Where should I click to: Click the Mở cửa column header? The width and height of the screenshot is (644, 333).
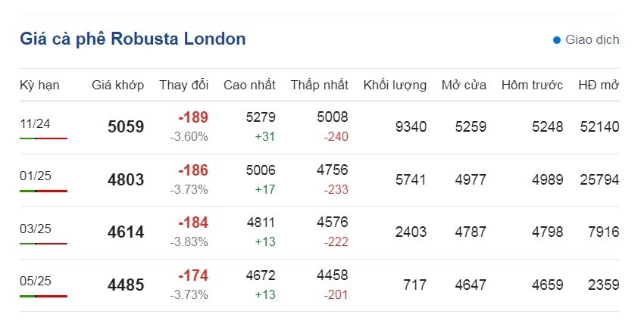pos(464,85)
